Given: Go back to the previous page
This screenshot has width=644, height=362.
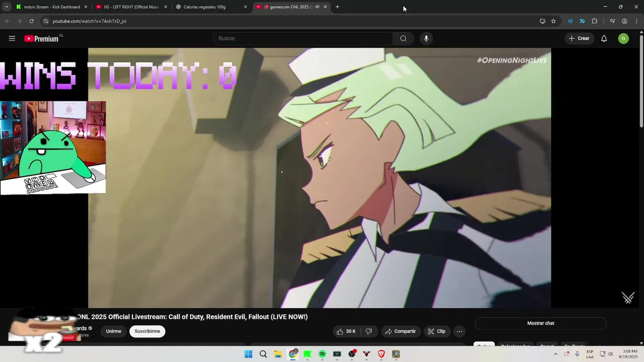Looking at the screenshot, I should [x=7, y=21].
